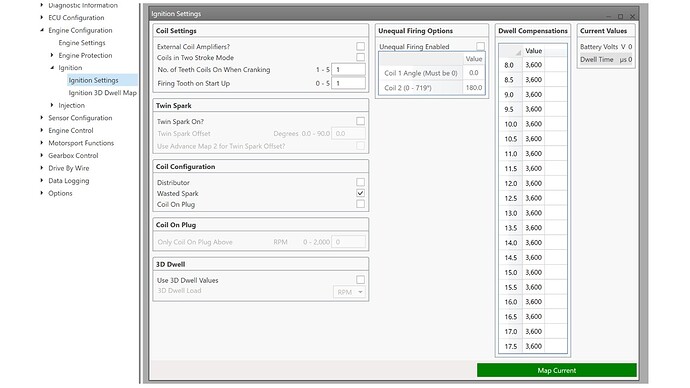Click the Firing Tooth on Start Up field
690x388 pixels.
(x=349, y=83)
